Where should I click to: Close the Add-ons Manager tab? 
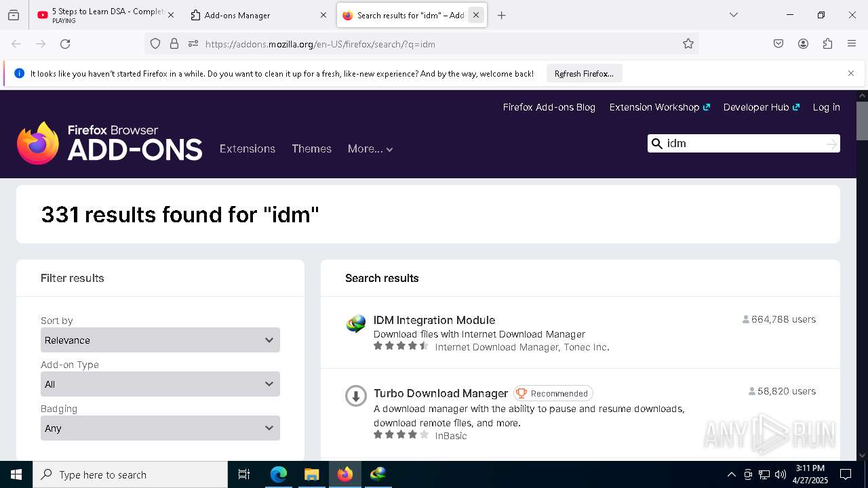click(x=323, y=15)
